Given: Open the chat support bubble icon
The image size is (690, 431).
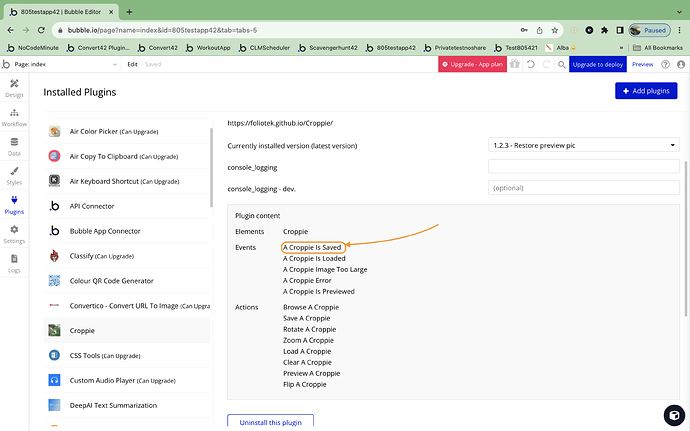Looking at the screenshot, I should [x=668, y=413].
